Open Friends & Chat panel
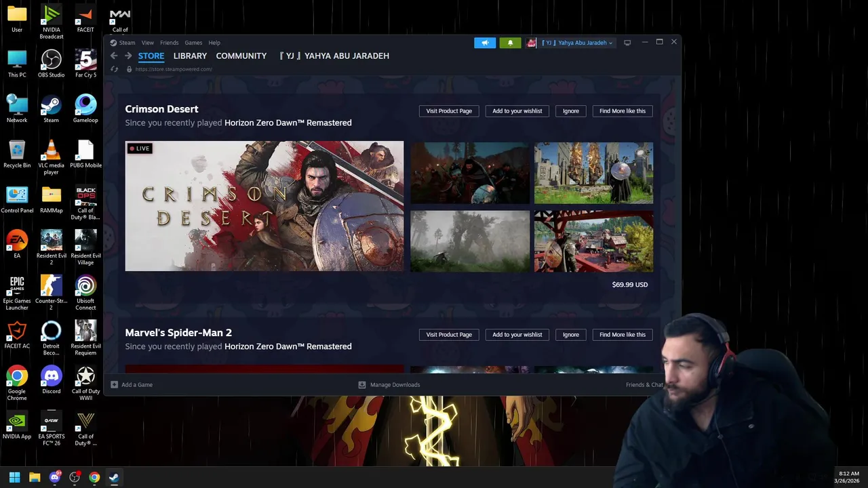The width and height of the screenshot is (868, 488). [644, 384]
